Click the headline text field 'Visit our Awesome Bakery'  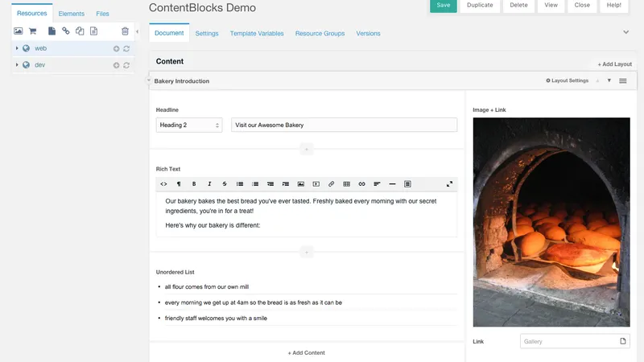pos(344,125)
